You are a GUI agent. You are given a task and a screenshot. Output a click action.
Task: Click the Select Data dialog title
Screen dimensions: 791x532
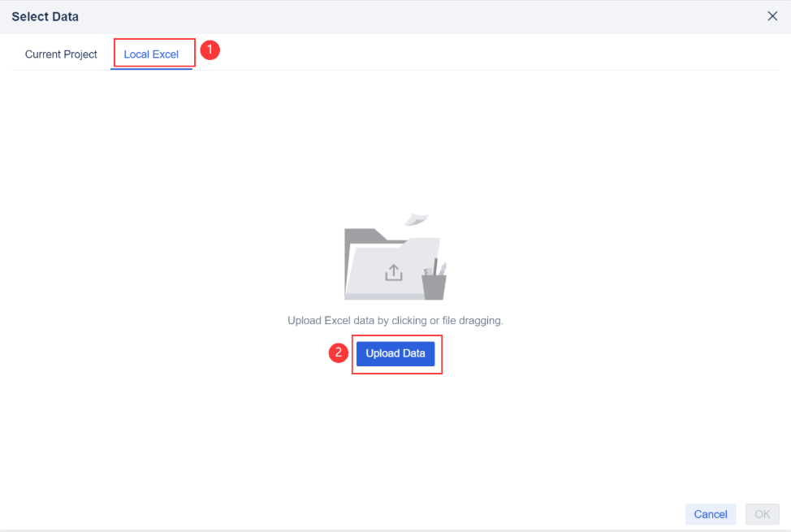[x=45, y=16]
